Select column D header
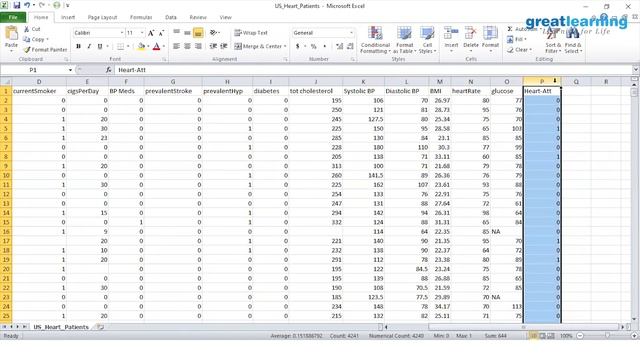The image size is (640, 360). [x=39, y=82]
